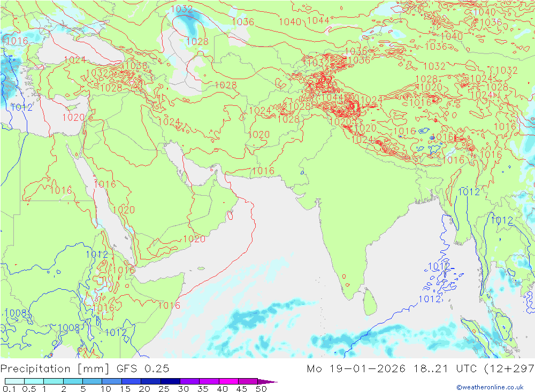Select the 20–25 mm dark blue swatch

pos(151,381)
